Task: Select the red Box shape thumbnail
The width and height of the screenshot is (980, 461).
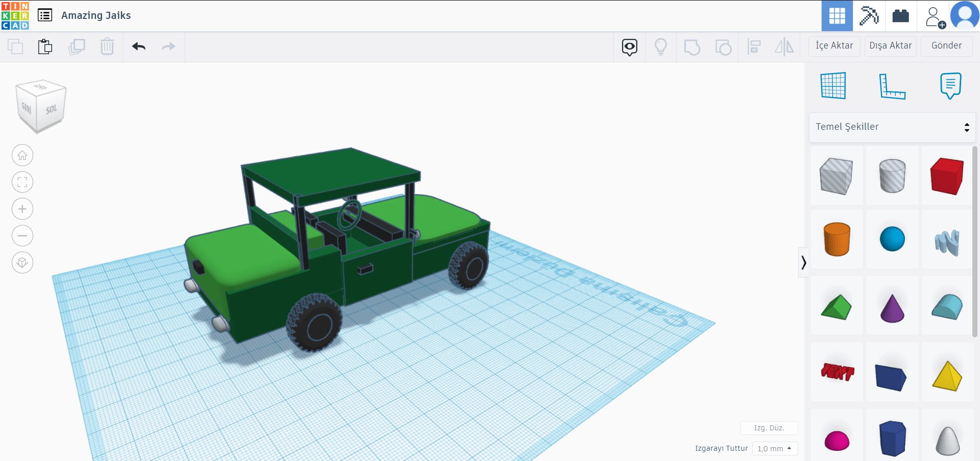Action: (946, 176)
